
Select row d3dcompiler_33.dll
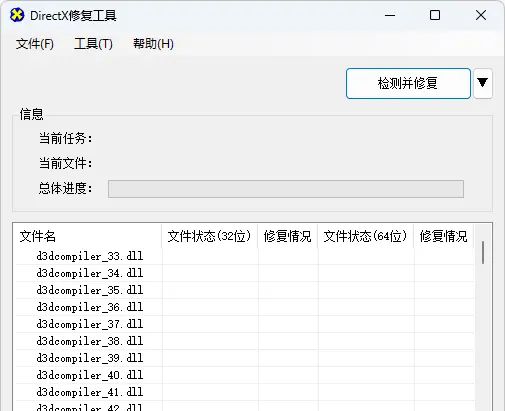(x=244, y=256)
